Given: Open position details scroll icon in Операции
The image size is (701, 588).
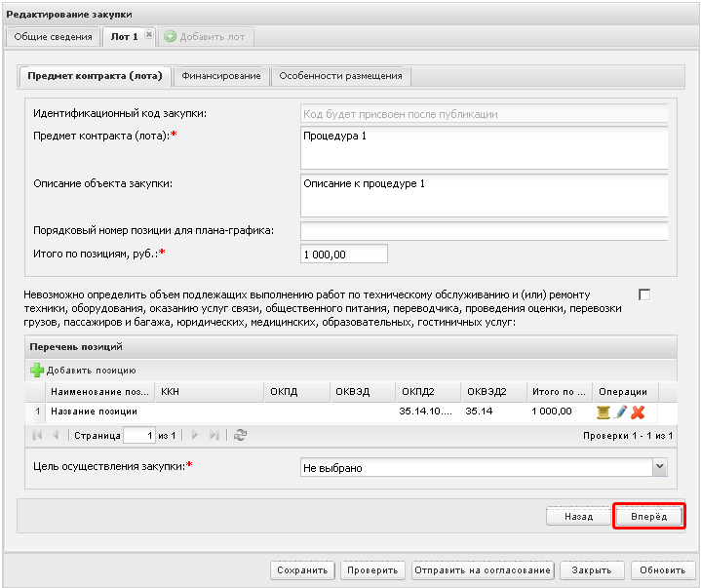Looking at the screenshot, I should 604,412.
